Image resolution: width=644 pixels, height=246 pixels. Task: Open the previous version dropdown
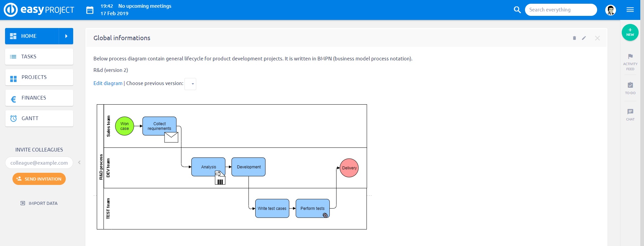pyautogui.click(x=191, y=84)
